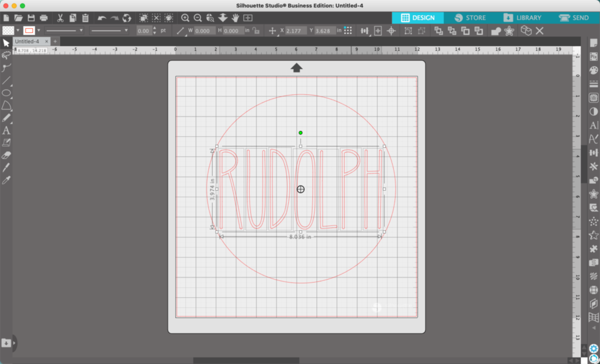Copy the selection using the copy icon
The image size is (600, 364).
pos(73,18)
